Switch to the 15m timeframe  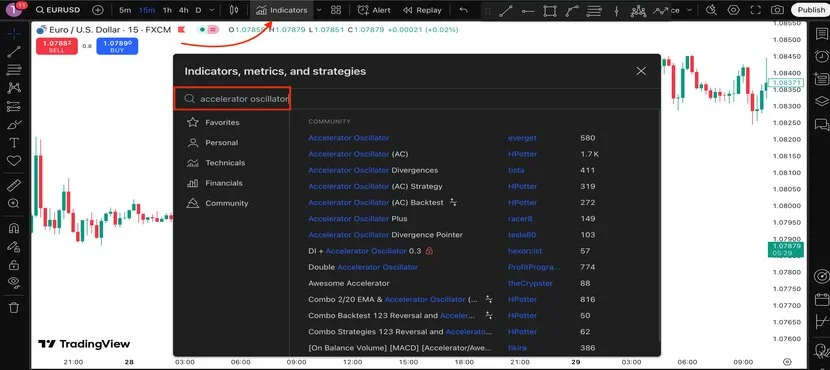(147, 10)
